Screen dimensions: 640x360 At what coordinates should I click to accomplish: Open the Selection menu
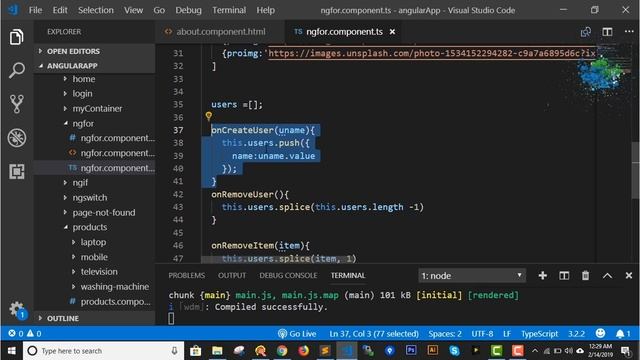coord(96,10)
